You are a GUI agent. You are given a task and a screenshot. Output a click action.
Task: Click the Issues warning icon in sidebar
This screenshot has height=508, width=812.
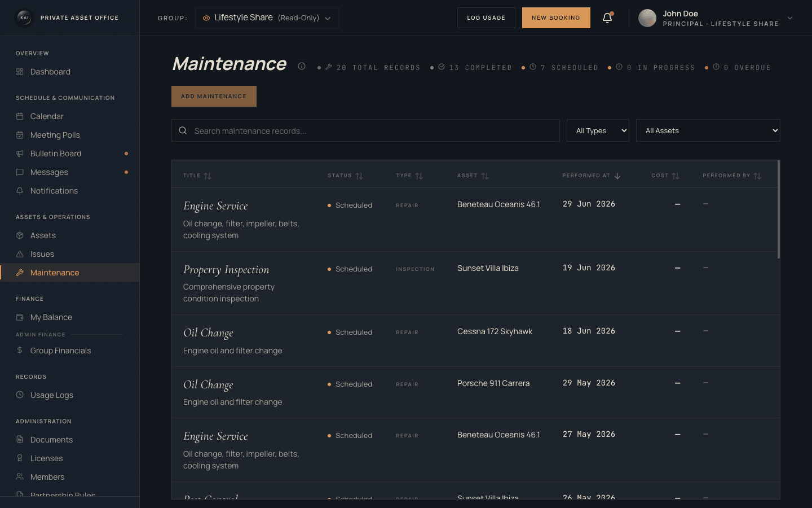[x=20, y=254]
